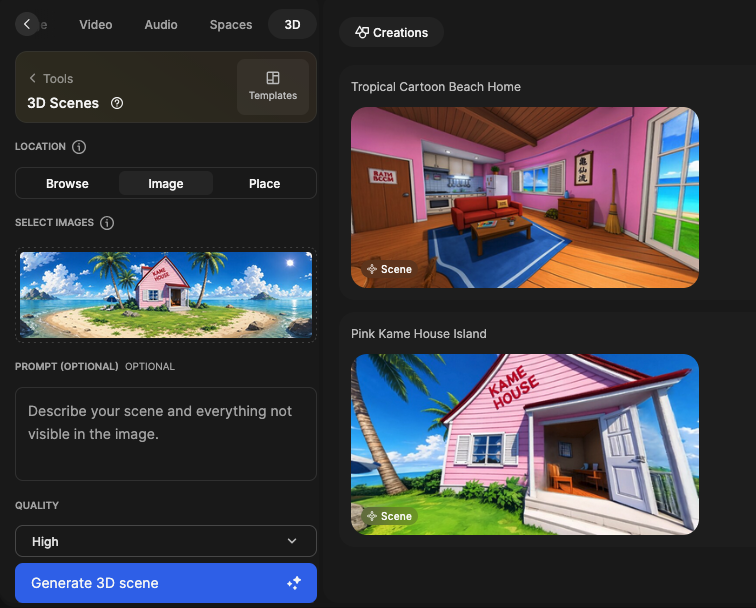
Task: Focus the scene description prompt field
Action: (166, 434)
